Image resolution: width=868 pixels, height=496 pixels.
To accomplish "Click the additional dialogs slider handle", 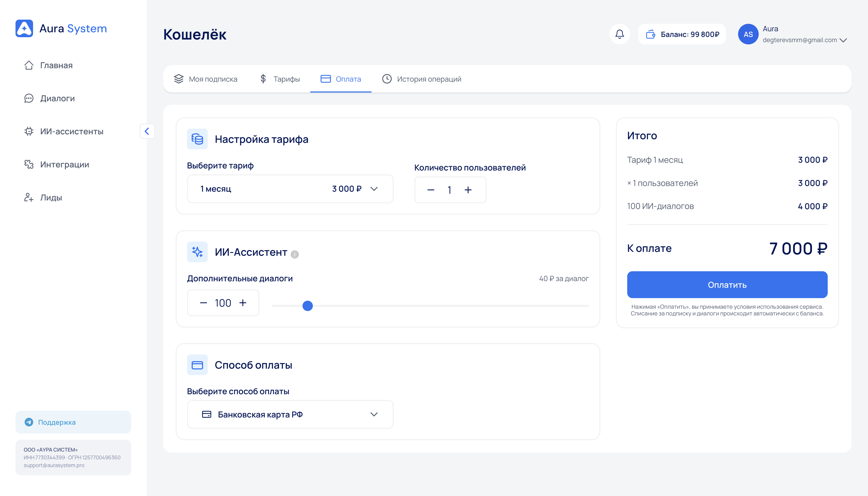I will point(307,306).
